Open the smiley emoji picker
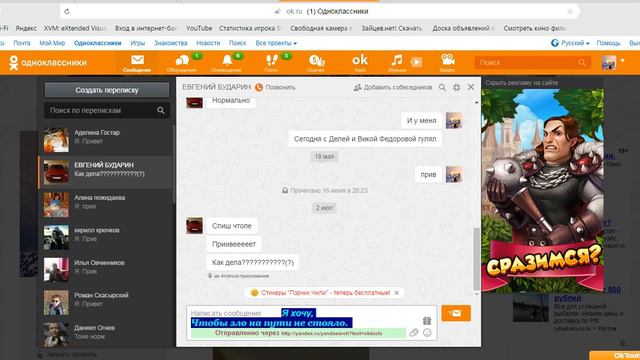640x360 pixels. pyautogui.click(x=427, y=333)
